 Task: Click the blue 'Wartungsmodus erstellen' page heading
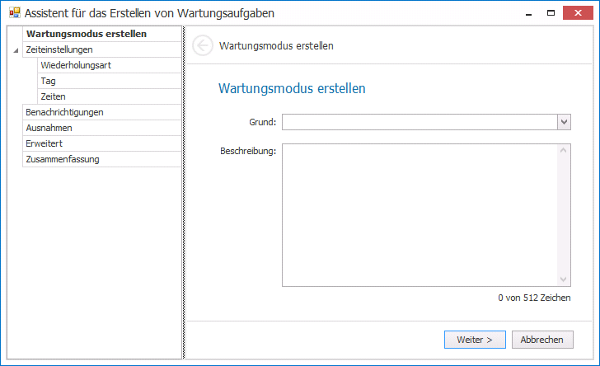(x=292, y=88)
